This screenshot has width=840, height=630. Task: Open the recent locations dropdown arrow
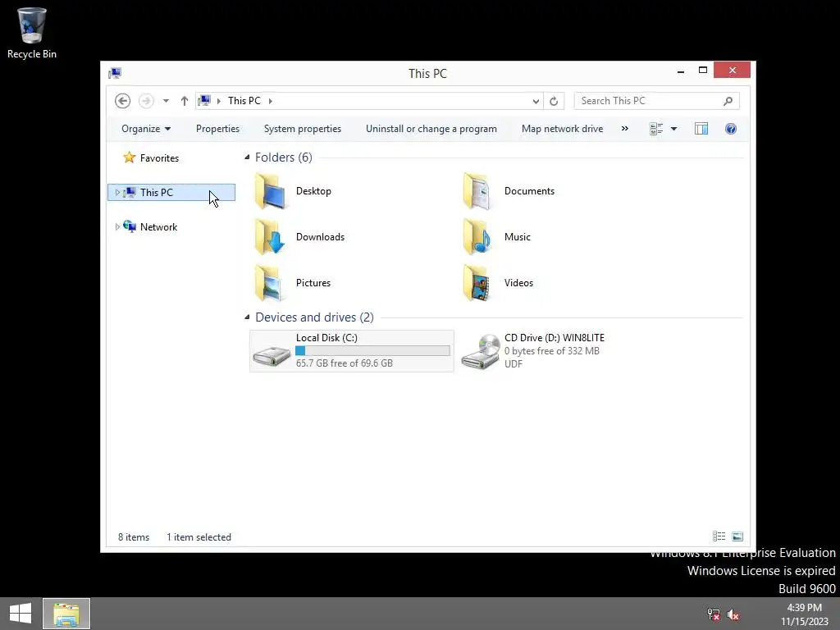coord(166,101)
